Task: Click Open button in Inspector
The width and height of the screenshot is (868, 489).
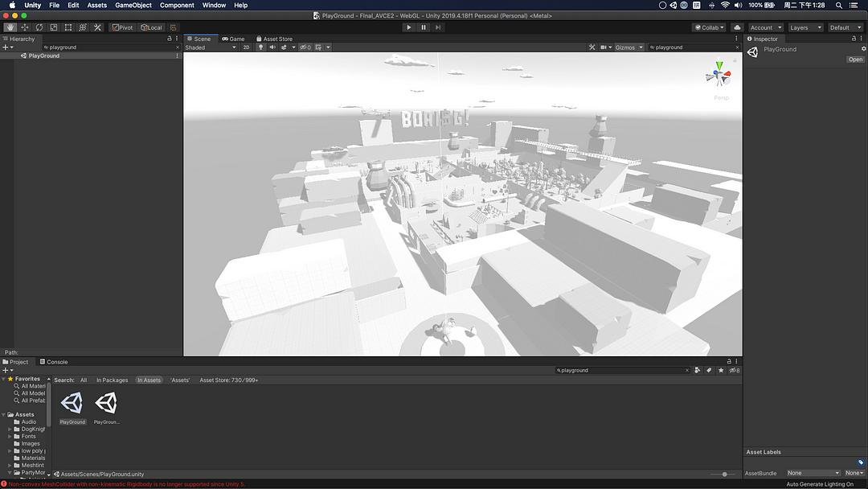Action: click(x=855, y=60)
